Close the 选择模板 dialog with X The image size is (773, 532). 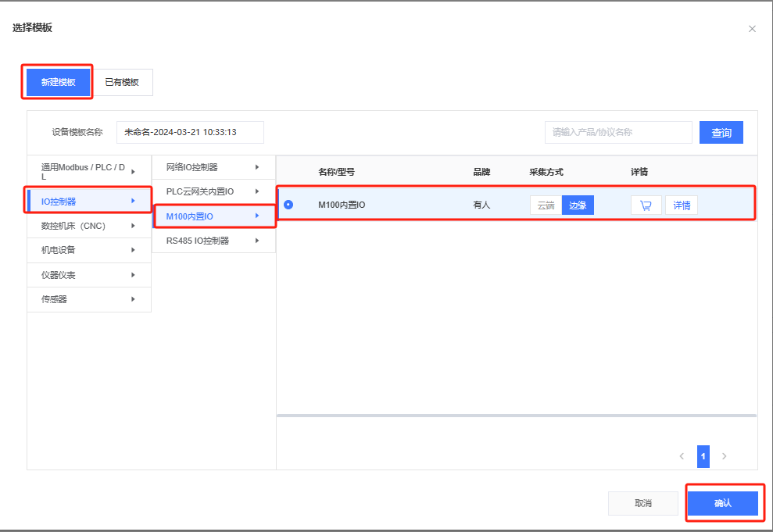(752, 29)
